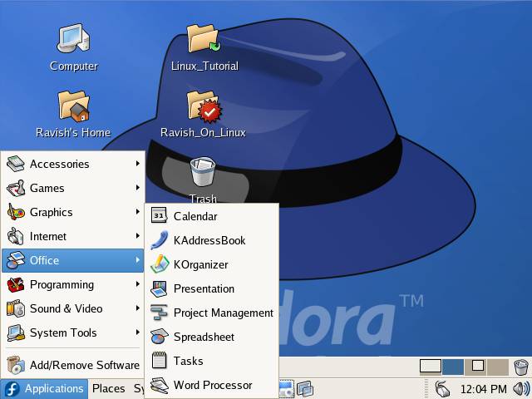
Task: Switch to the third workspace in pager
Action: click(475, 367)
